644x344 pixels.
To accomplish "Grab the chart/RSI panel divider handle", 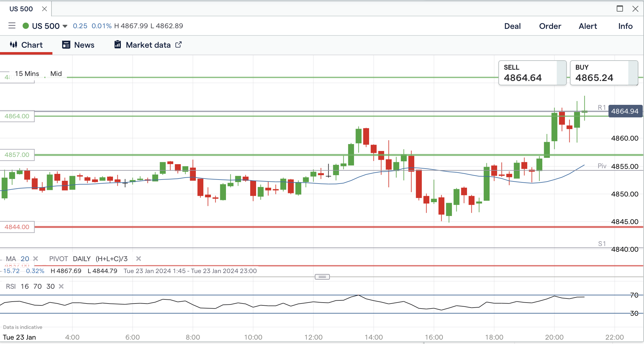I will pyautogui.click(x=322, y=277).
